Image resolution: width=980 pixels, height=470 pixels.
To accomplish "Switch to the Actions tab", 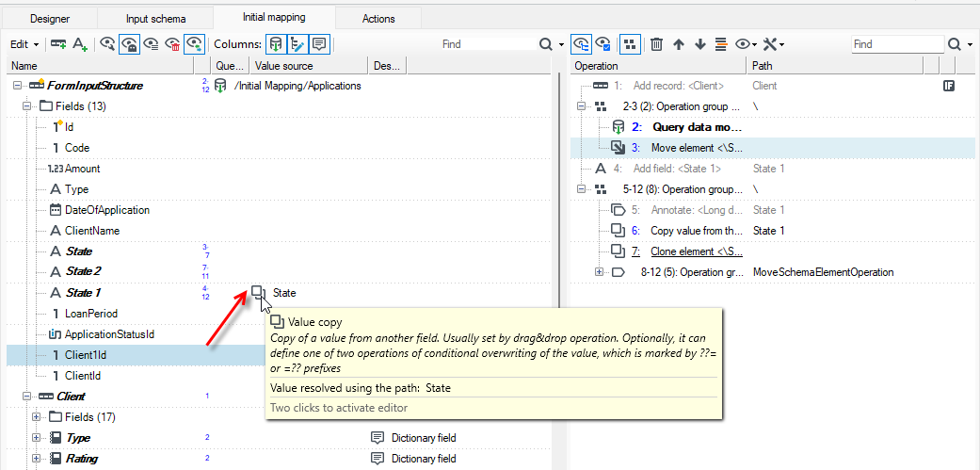I will (378, 19).
